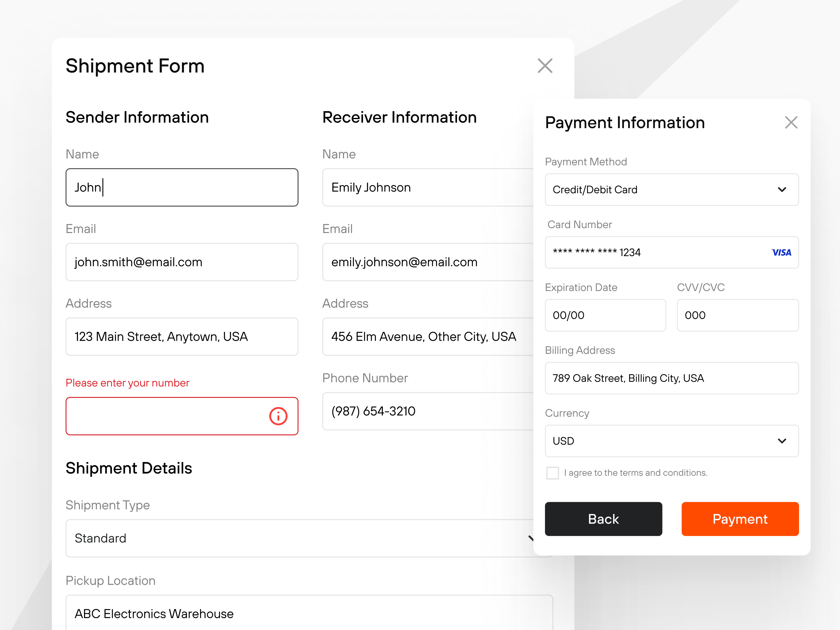Screen dimensions: 840x630
Task: Open the Currency selector showing USD
Action: pyautogui.click(x=671, y=441)
